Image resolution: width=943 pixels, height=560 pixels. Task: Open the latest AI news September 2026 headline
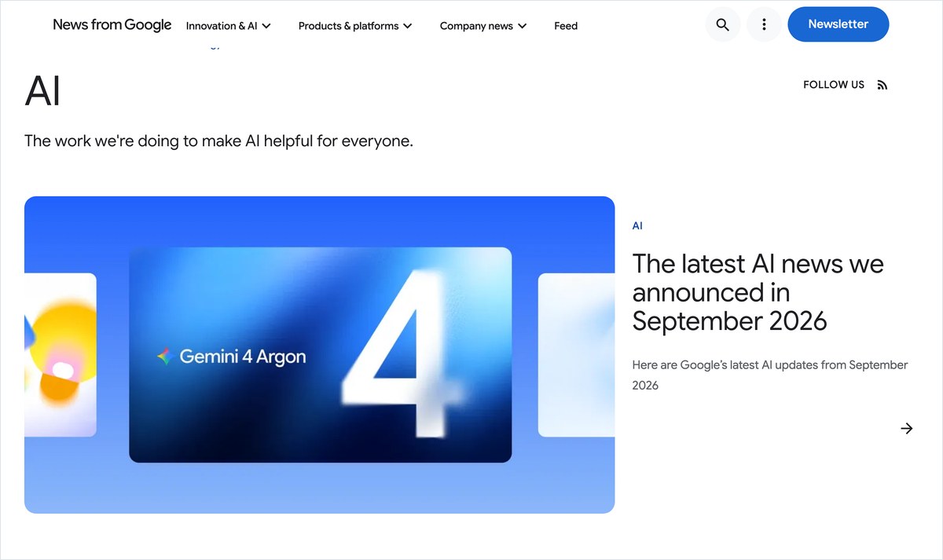(x=758, y=292)
